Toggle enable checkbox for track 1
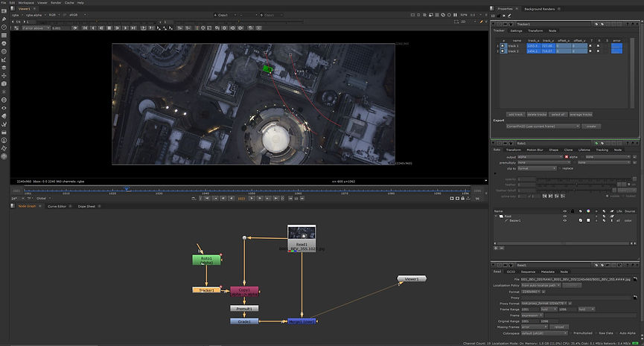 click(x=503, y=46)
